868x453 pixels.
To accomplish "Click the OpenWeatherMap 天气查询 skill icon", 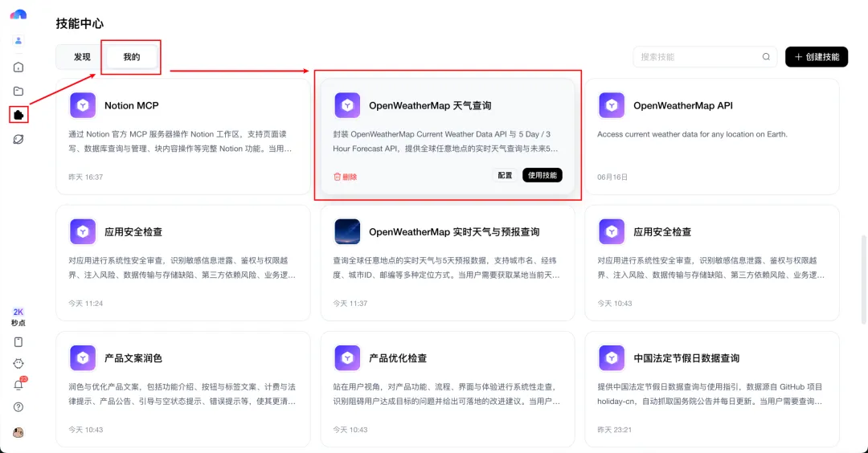I will click(x=347, y=105).
